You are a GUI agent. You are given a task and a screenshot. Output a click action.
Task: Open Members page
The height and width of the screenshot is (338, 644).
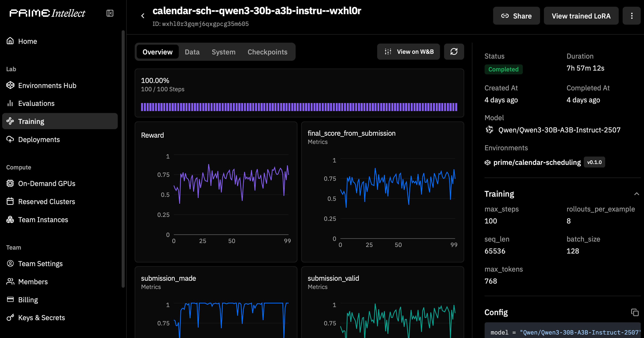60,282
